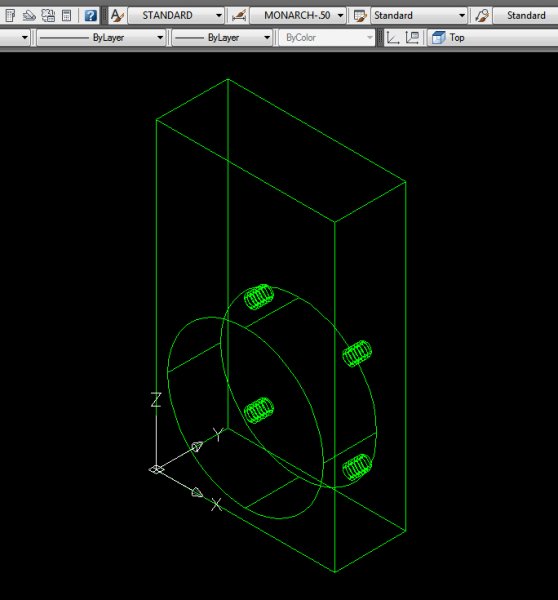Open the MONARCH-.50 dimension style dropdown

(298, 16)
